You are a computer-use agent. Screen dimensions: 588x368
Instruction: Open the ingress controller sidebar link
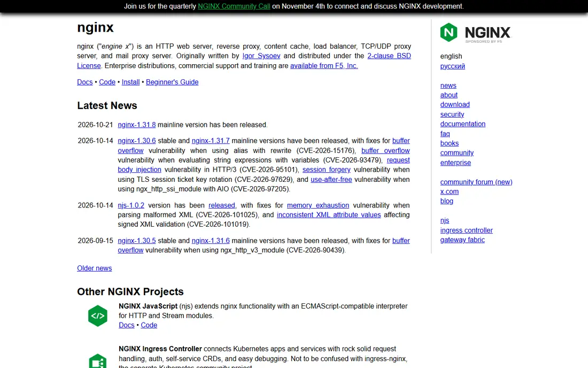pyautogui.click(x=466, y=231)
